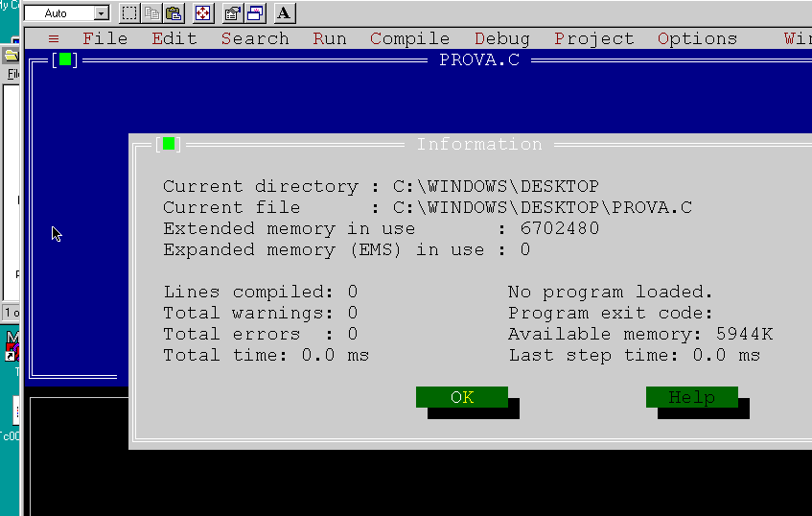The image size is (812, 516).
Task: Click the Copy toolbar icon
Action: [x=151, y=13]
